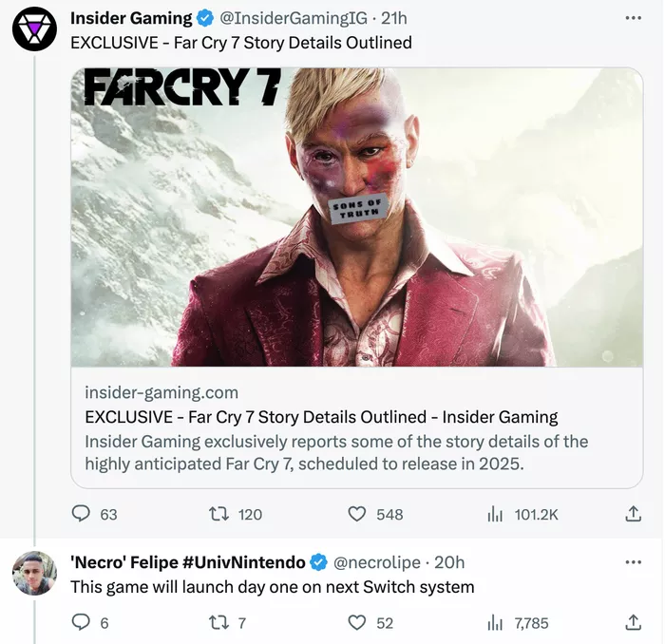Open more options for Necro Felipe's reply
The width and height of the screenshot is (665, 644).
(634, 562)
